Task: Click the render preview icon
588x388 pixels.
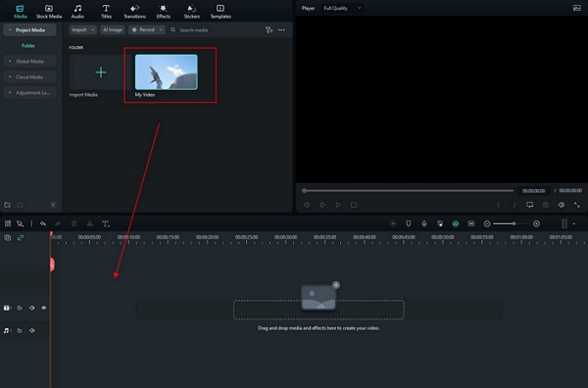Action: (393, 223)
